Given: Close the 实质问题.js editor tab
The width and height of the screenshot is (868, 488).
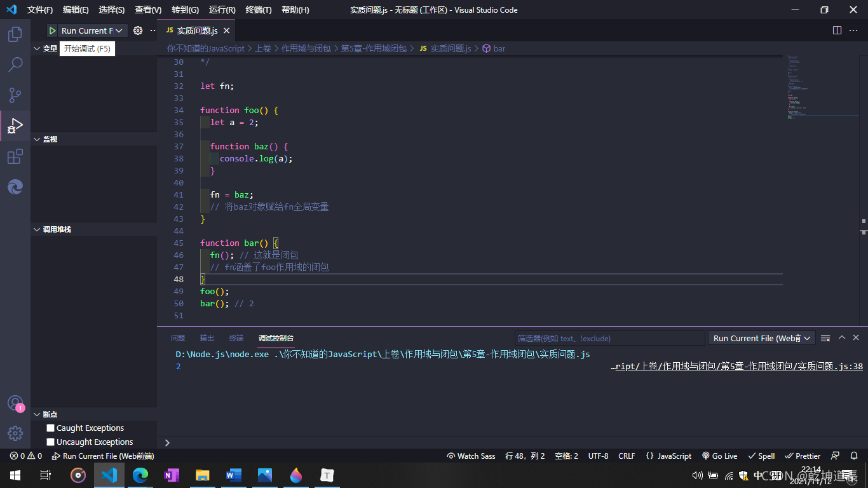Looking at the screenshot, I should pos(227,30).
